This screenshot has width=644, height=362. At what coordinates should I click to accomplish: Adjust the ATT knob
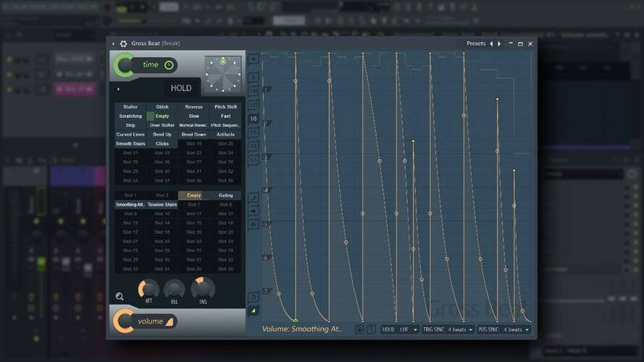[x=149, y=289]
